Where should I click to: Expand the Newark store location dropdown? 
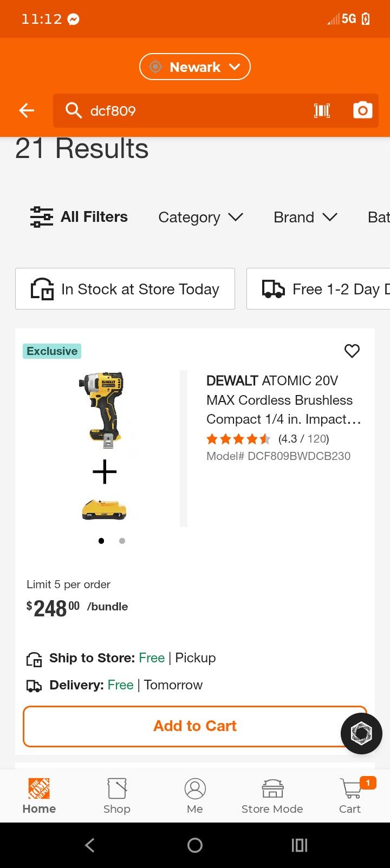pyautogui.click(x=195, y=67)
